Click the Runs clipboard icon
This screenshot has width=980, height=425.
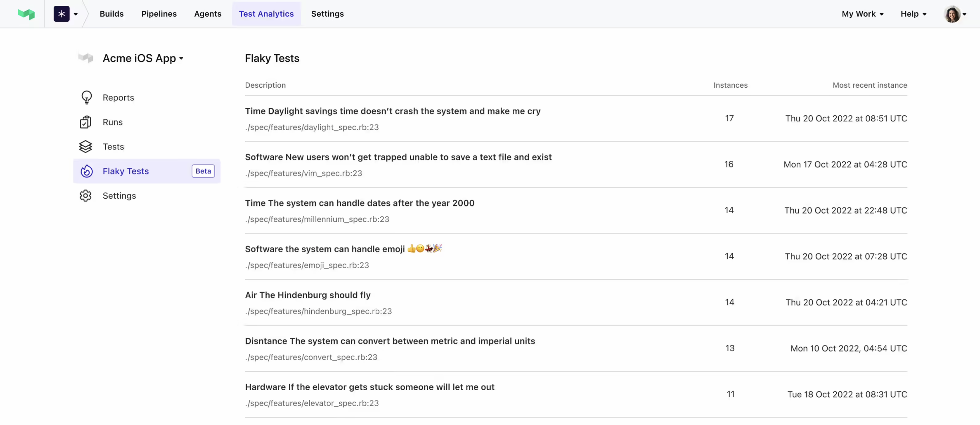coord(86,122)
